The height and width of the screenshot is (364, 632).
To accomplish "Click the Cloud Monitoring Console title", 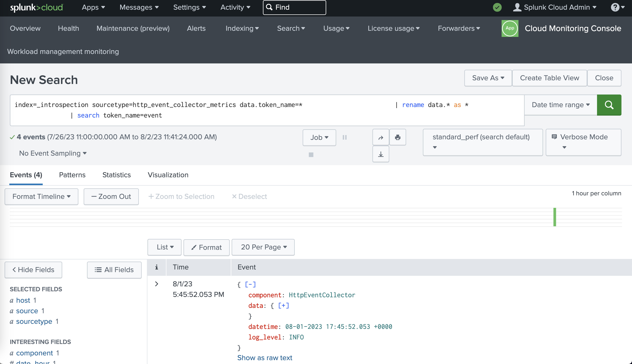I will click(x=573, y=28).
